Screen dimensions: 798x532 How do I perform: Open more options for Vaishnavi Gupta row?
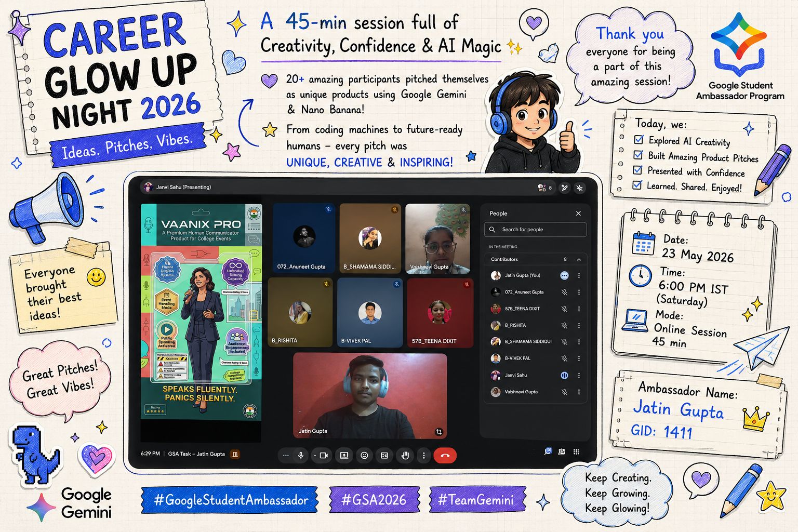tap(579, 392)
